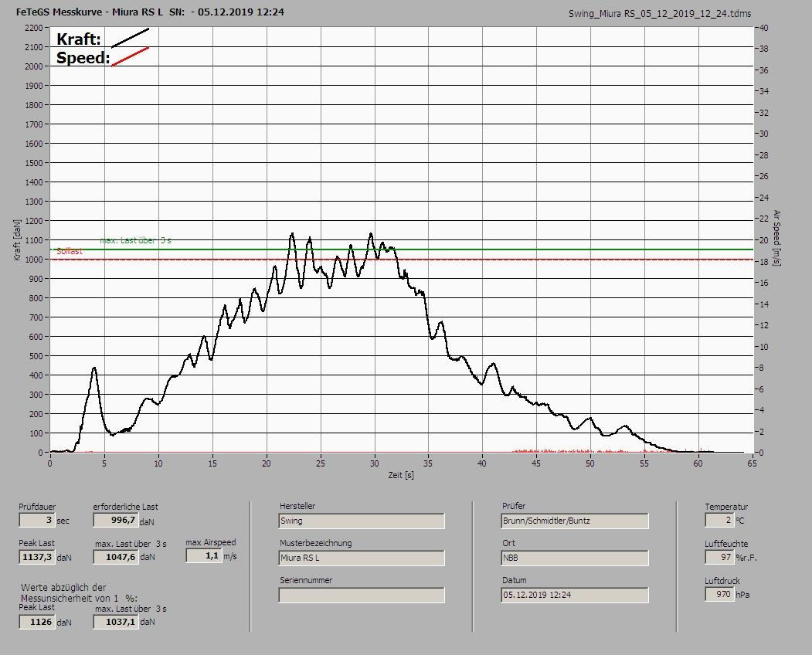Click the 30 time axis tick
812x655 pixels.
click(375, 463)
